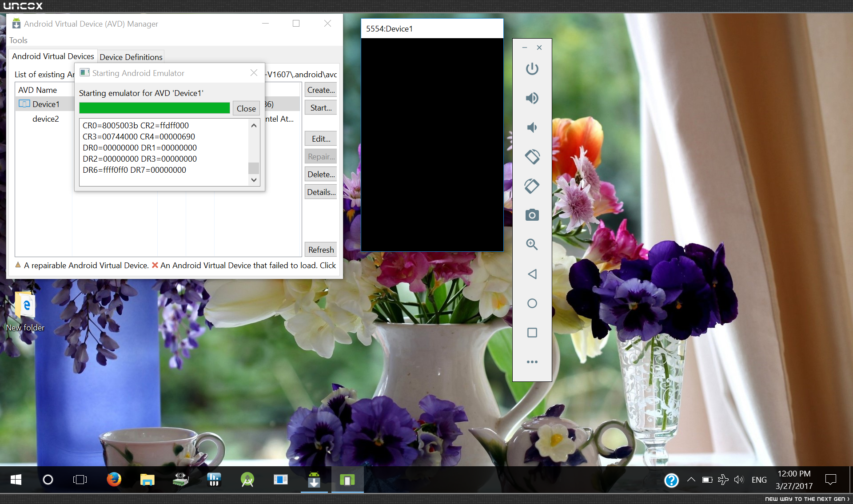Open the Windows Phone emulator-style taskbar icon with blue window

tap(281, 480)
